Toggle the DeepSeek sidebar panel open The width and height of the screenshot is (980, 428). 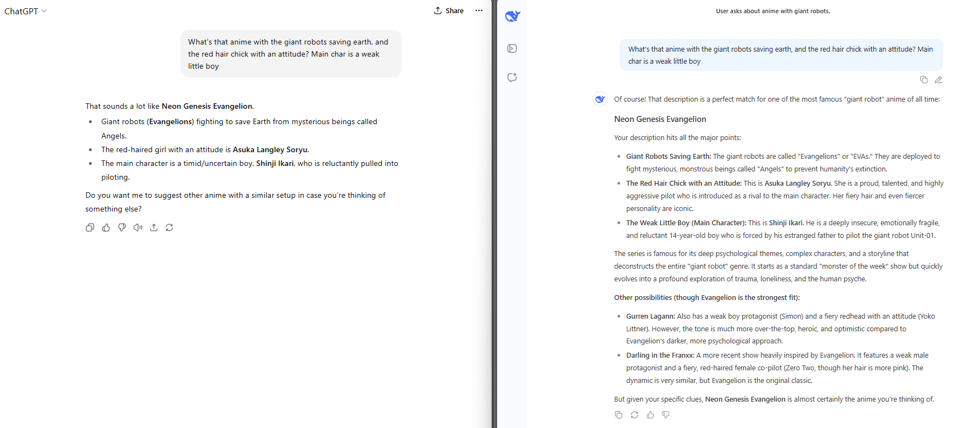(512, 48)
